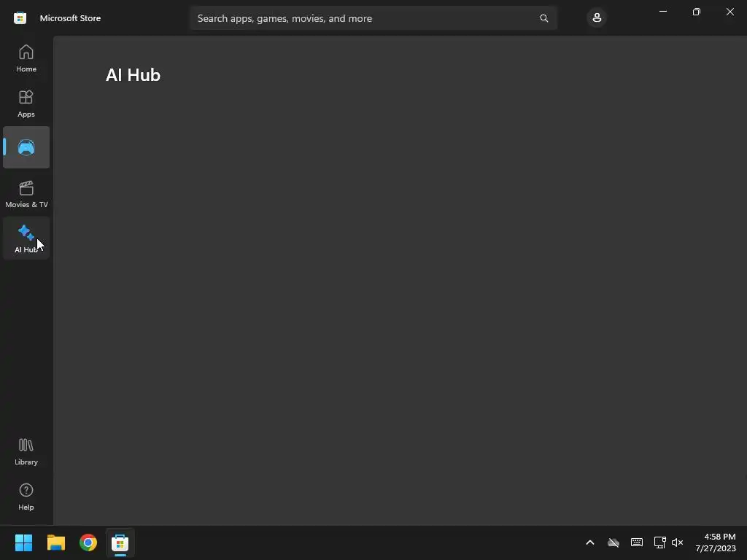Open the Home section in sidebar
The image size is (747, 560).
(x=26, y=58)
